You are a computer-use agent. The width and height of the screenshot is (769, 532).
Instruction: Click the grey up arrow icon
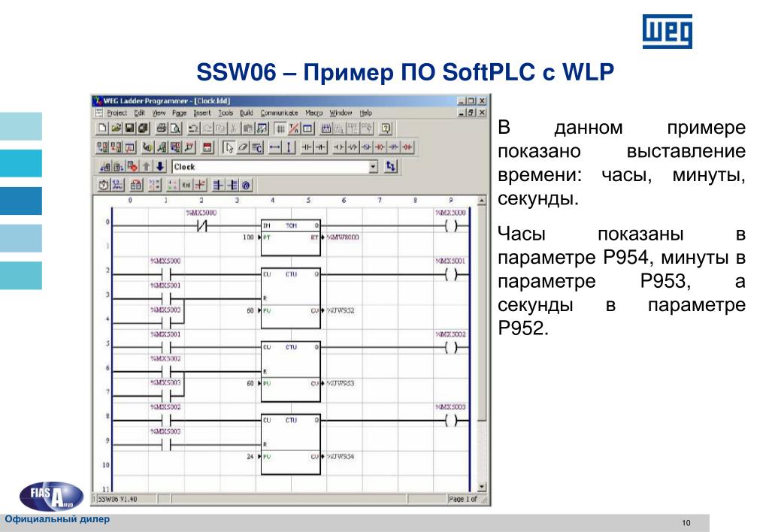point(147,166)
